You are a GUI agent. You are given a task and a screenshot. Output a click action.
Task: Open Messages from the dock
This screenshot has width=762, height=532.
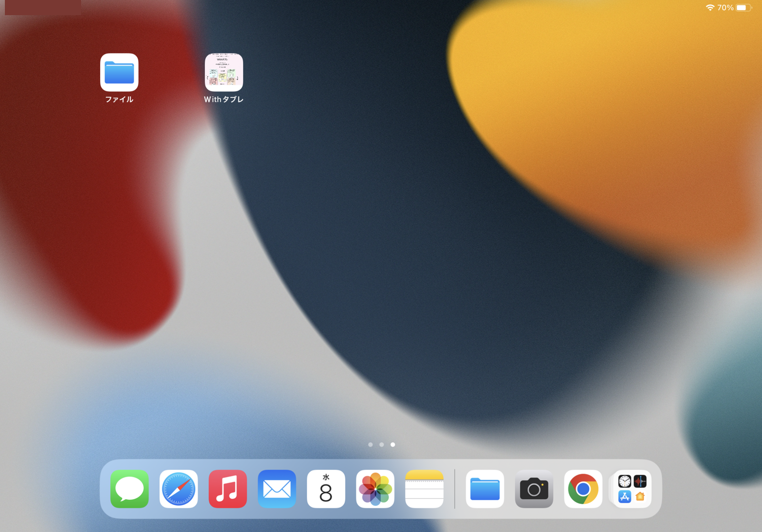click(130, 489)
